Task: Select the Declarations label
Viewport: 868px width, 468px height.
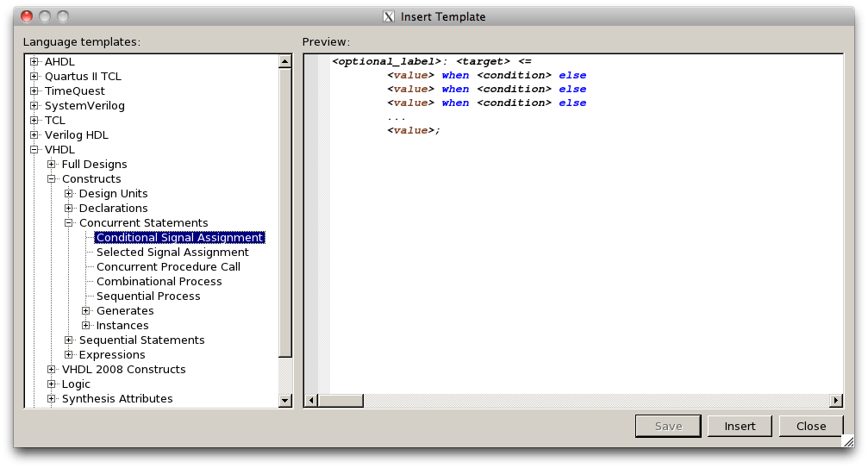Action: 114,208
